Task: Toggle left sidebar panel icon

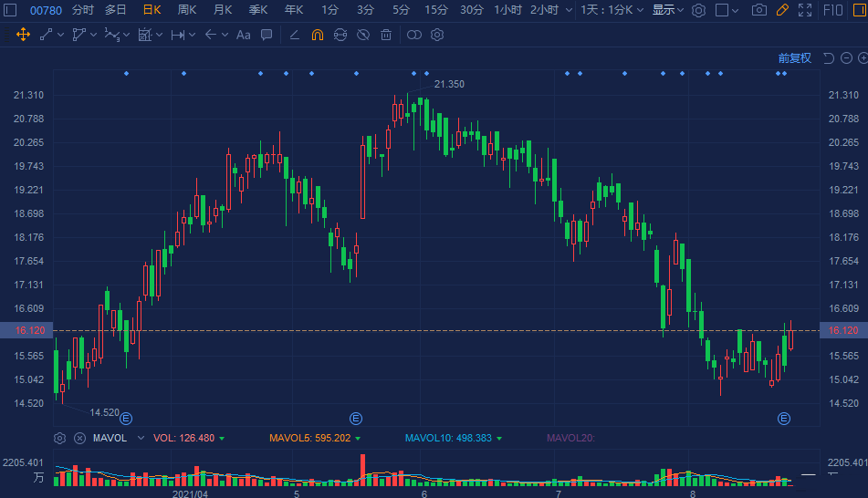Action: pyautogui.click(x=10, y=10)
